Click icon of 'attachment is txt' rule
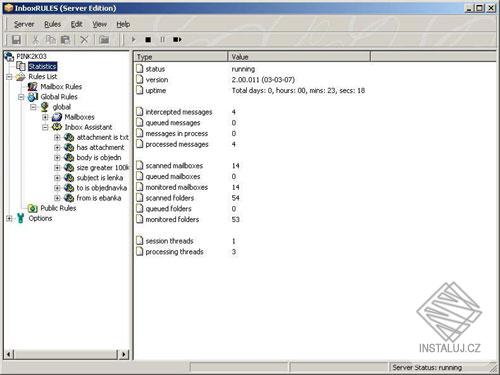This screenshot has height=375, width=500. coord(69,137)
